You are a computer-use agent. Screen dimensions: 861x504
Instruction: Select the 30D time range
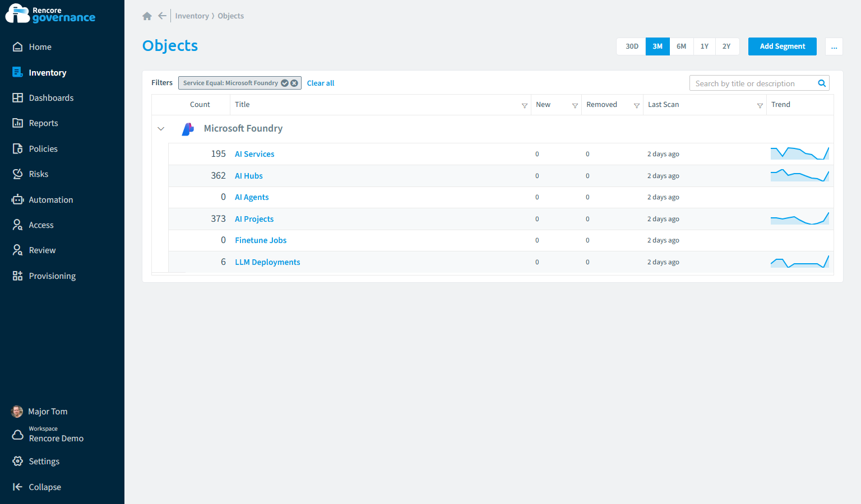[x=632, y=46]
